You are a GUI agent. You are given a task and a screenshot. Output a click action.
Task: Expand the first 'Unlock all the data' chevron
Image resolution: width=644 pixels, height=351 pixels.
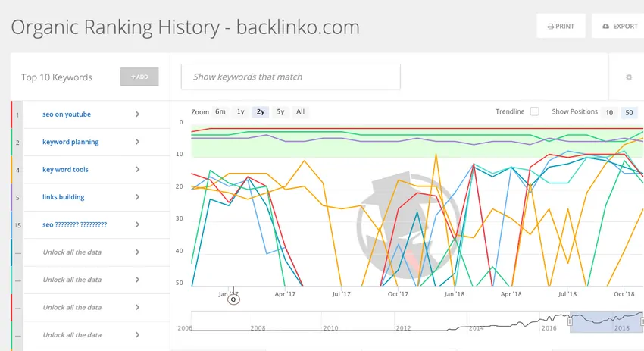coord(138,252)
